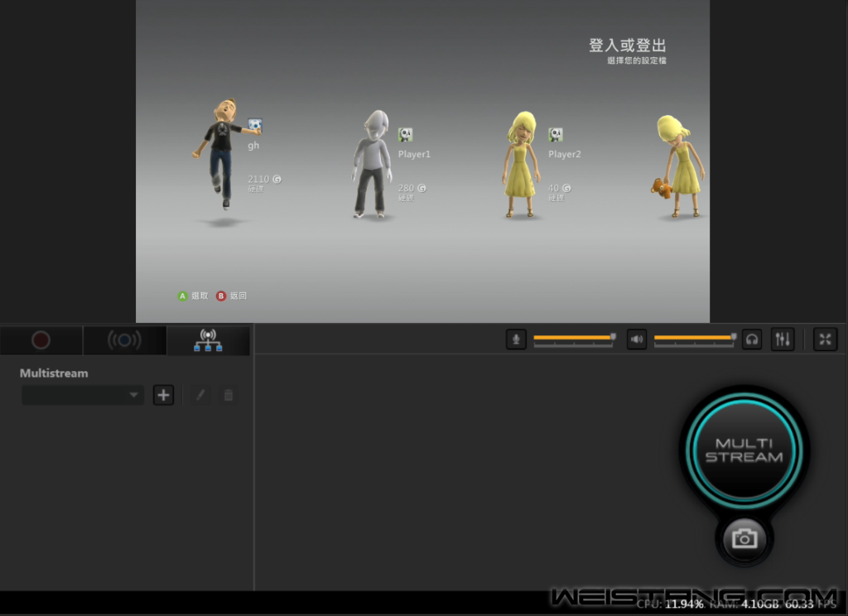Select the gh avatar in preview
848x616 pixels.
(222, 154)
